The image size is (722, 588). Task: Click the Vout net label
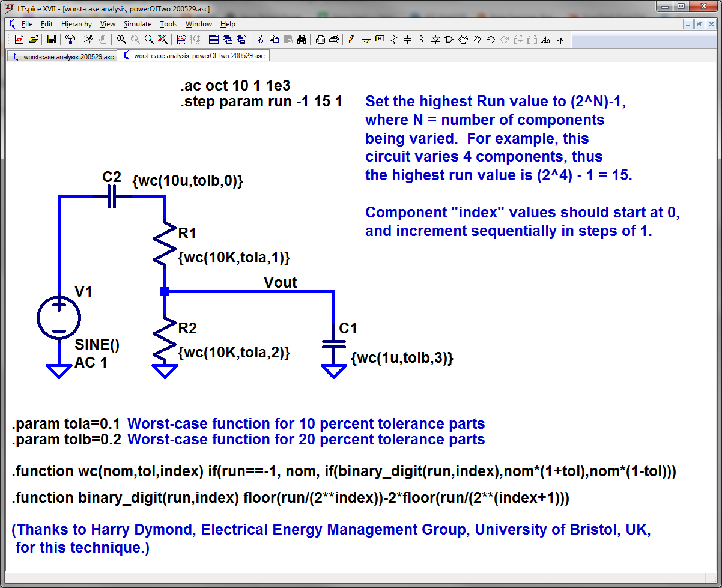pyautogui.click(x=279, y=282)
